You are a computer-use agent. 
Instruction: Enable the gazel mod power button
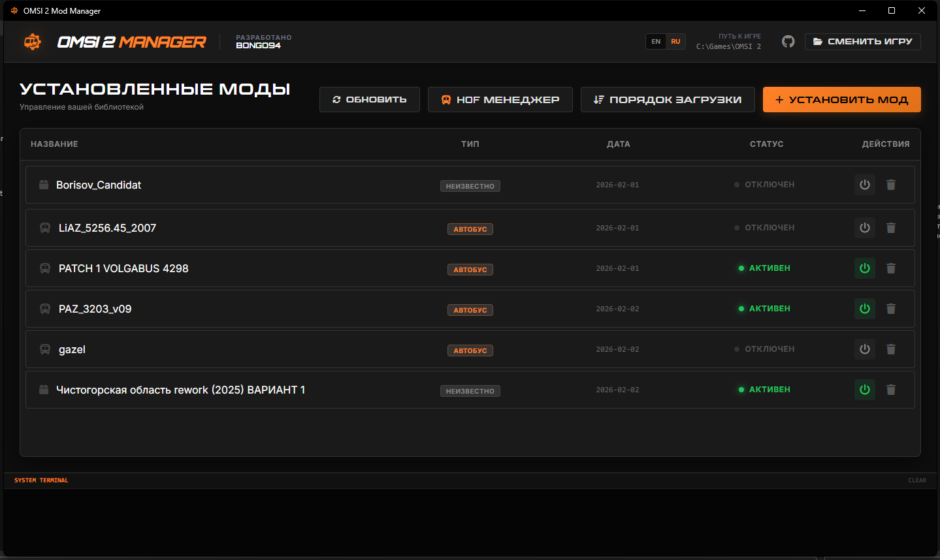(x=864, y=349)
